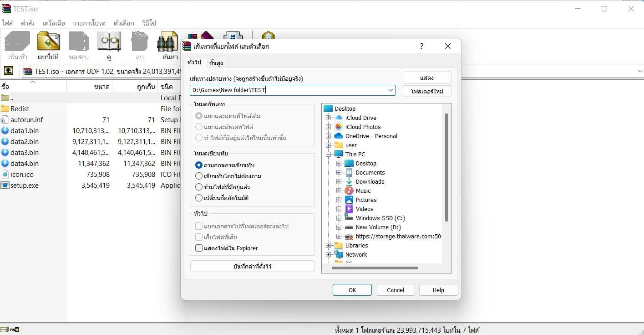Click the Find (ค้นหา) binoculars icon

click(167, 41)
